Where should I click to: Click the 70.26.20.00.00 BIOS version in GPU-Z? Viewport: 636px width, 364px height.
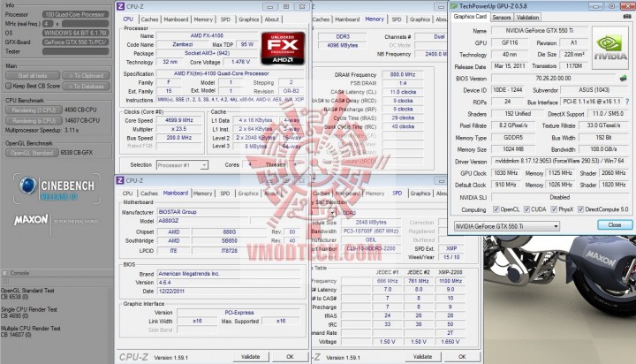pyautogui.click(x=553, y=78)
